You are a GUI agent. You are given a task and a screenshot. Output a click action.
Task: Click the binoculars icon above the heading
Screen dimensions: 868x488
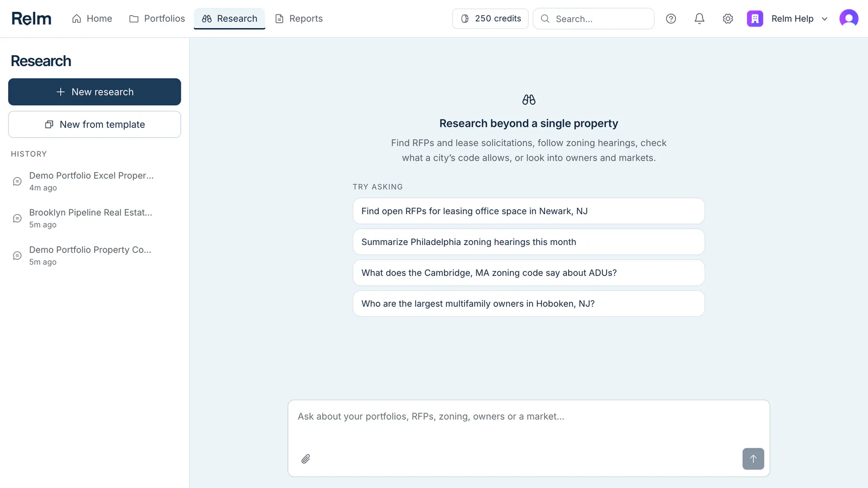[529, 100]
